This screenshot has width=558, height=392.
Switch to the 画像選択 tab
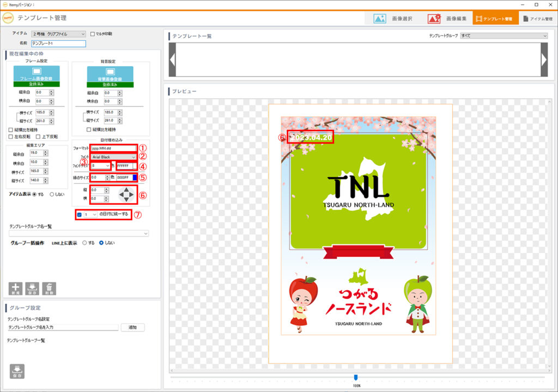[393, 19]
